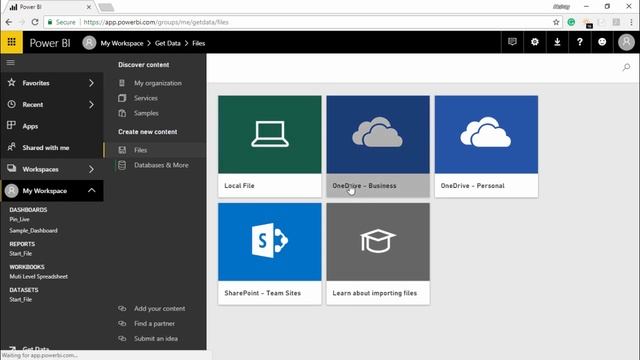Click the breadcrumb workspace avatar icon
The image size is (640, 360).
(89, 42)
